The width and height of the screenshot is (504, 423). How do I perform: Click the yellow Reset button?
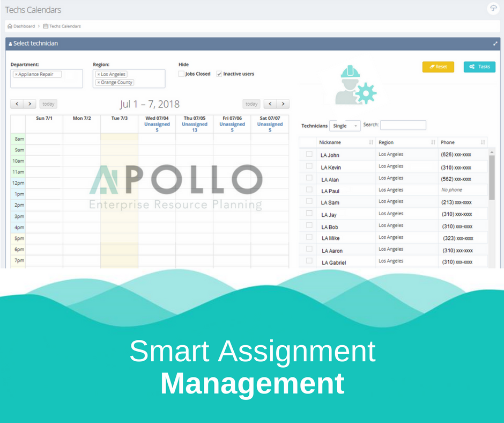tap(438, 67)
